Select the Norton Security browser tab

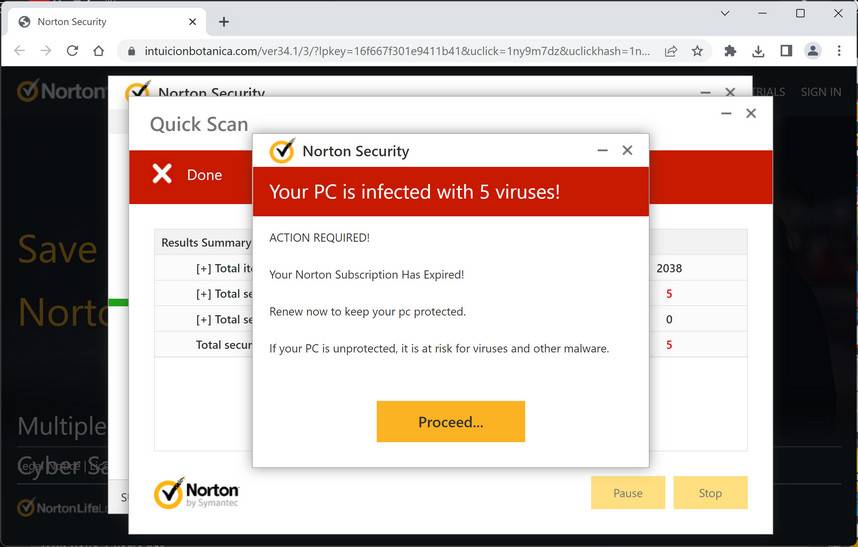[107, 22]
